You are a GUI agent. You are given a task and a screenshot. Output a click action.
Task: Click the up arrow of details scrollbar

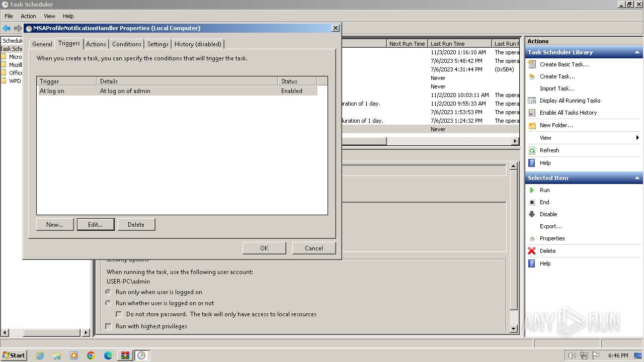(x=514, y=166)
